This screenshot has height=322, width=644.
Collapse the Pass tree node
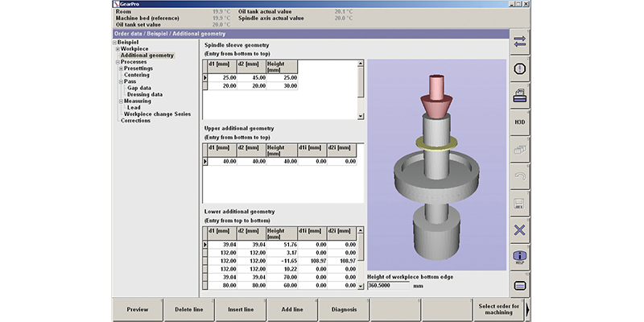[122, 82]
